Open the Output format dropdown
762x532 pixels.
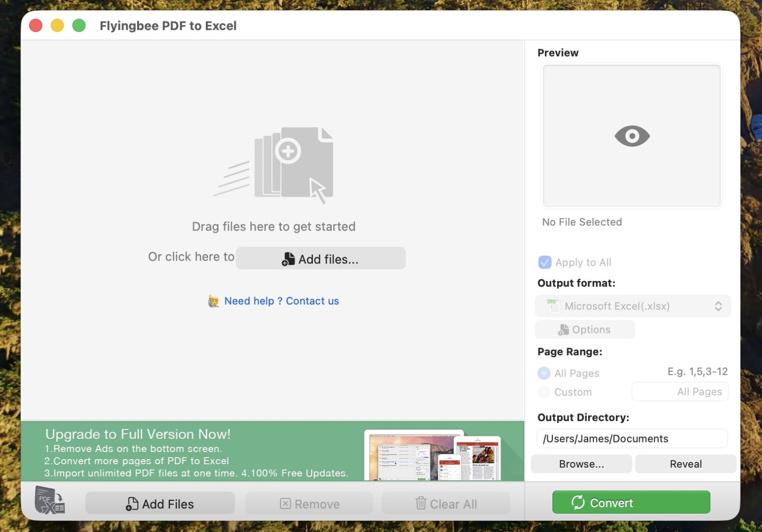click(632, 306)
